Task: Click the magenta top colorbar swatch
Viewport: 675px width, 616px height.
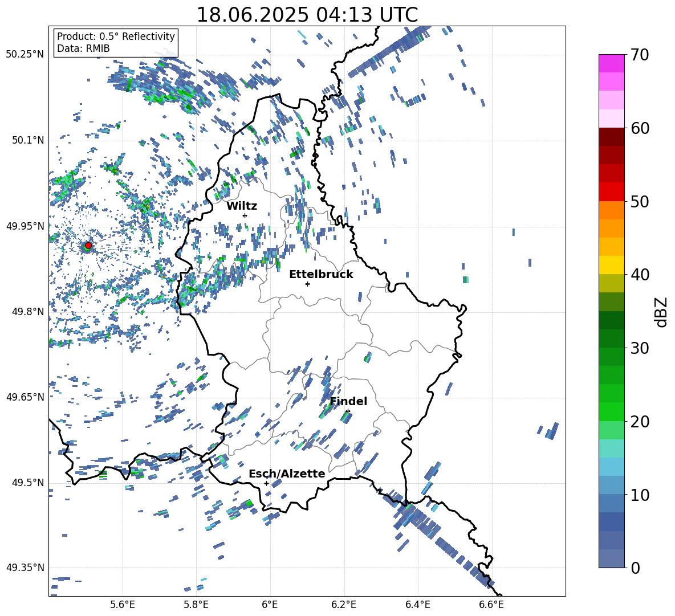Action: [611, 64]
